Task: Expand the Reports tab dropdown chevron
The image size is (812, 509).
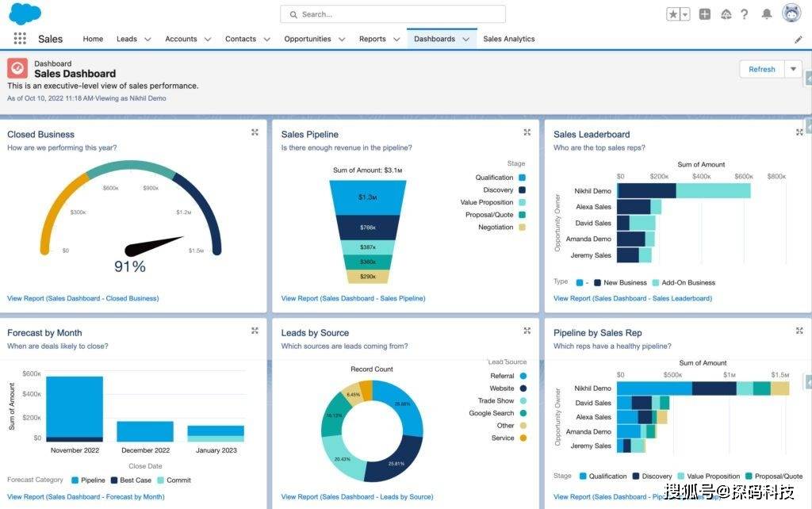Action: coord(396,40)
